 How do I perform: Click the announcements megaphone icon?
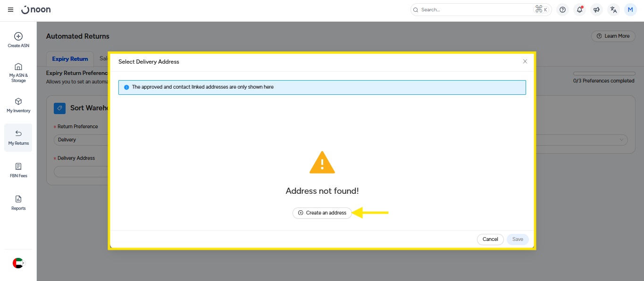(596, 10)
